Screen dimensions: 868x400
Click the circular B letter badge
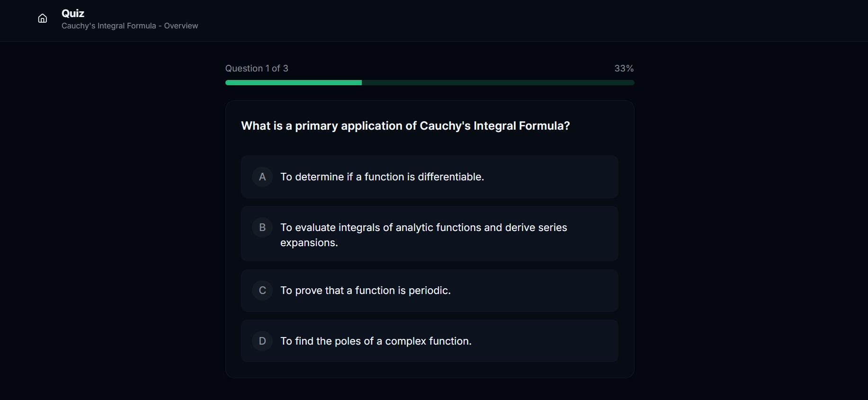262,228
